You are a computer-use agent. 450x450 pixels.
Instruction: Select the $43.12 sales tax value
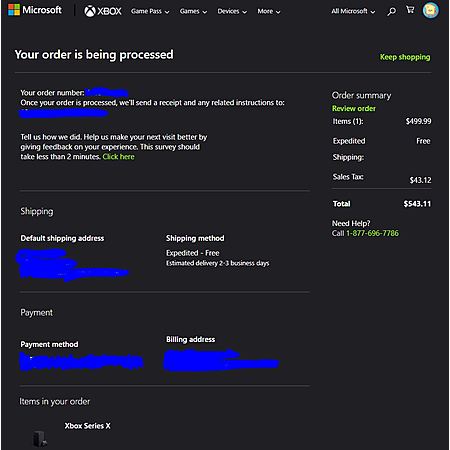(420, 180)
